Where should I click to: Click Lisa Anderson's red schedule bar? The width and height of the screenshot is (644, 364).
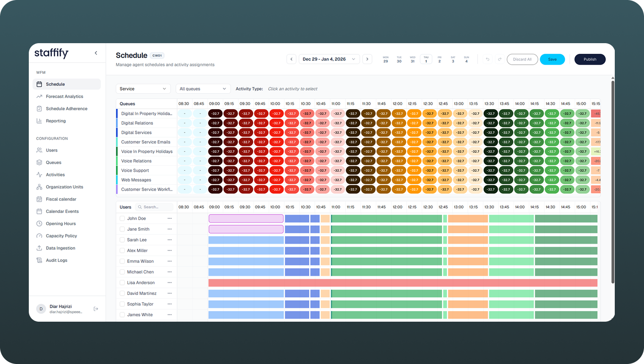pos(403,283)
